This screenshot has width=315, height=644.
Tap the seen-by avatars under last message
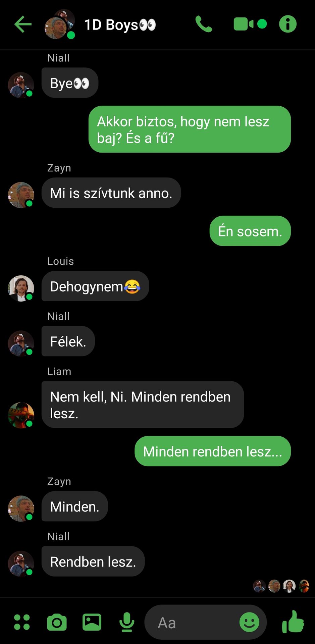pos(281,586)
